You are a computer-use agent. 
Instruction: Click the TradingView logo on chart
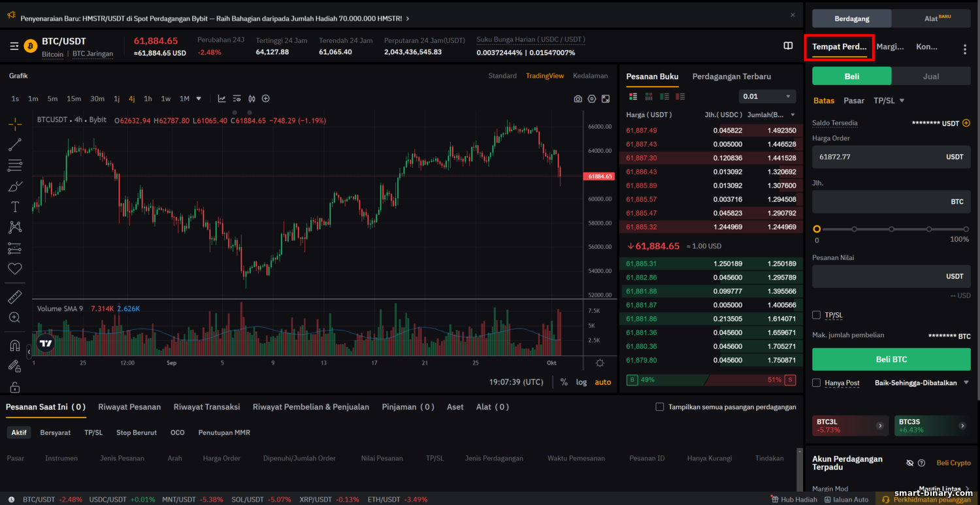[45, 343]
